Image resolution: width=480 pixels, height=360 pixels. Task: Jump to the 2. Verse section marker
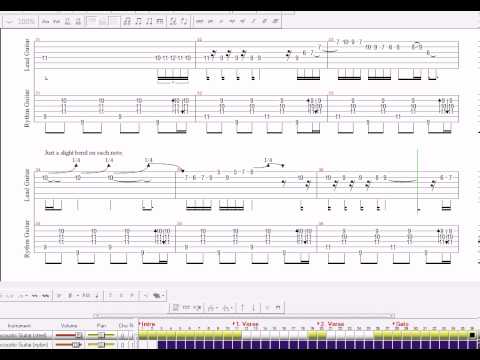point(330,324)
